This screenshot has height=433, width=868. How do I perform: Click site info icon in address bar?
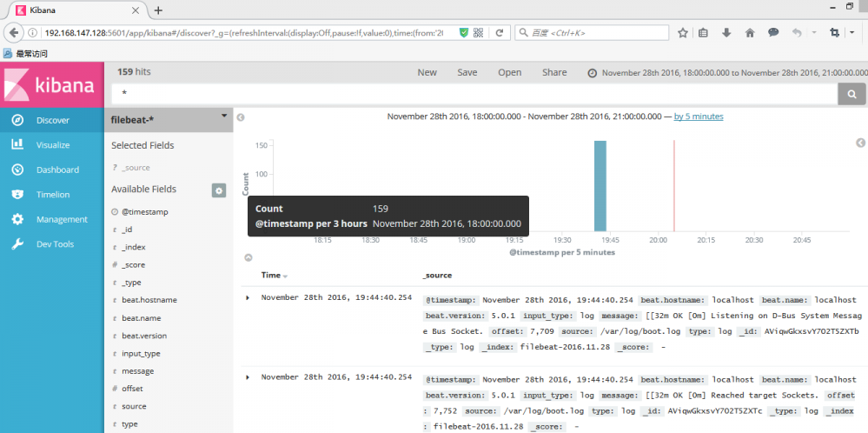[x=32, y=33]
